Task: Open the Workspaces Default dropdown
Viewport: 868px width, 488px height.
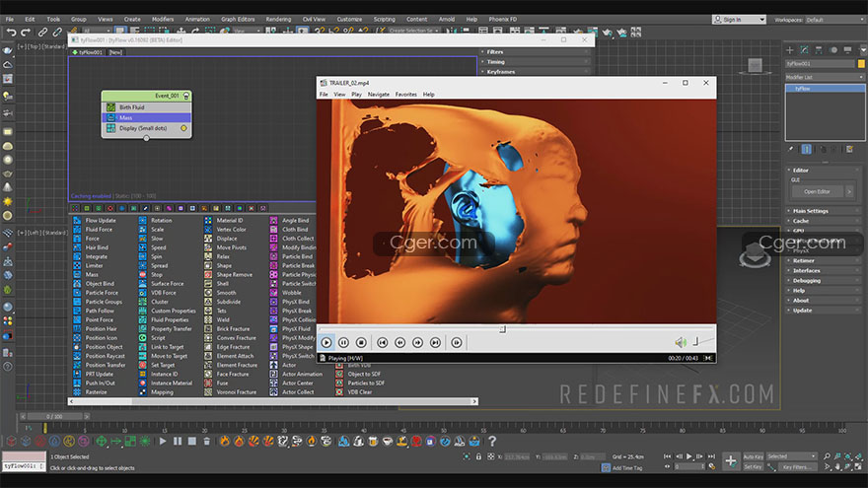Action: (x=834, y=20)
